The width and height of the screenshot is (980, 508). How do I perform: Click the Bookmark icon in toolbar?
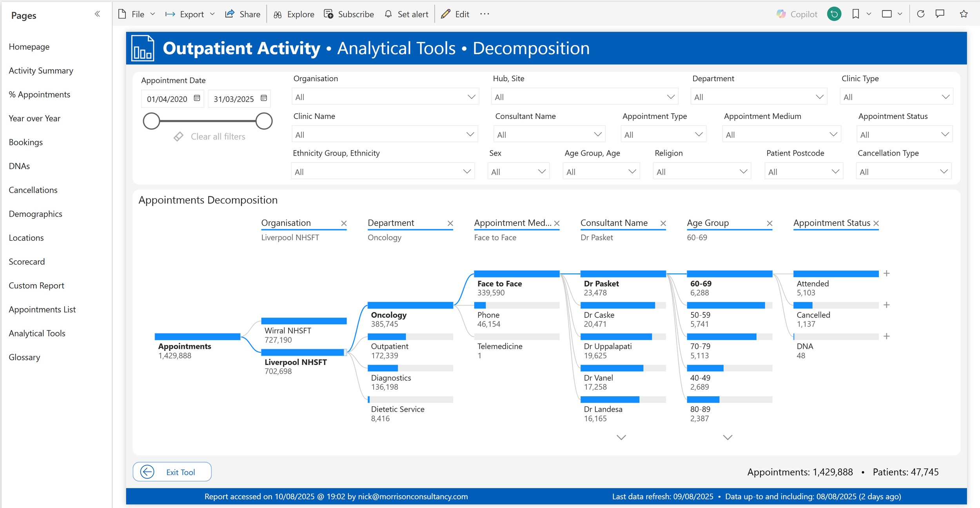(855, 14)
